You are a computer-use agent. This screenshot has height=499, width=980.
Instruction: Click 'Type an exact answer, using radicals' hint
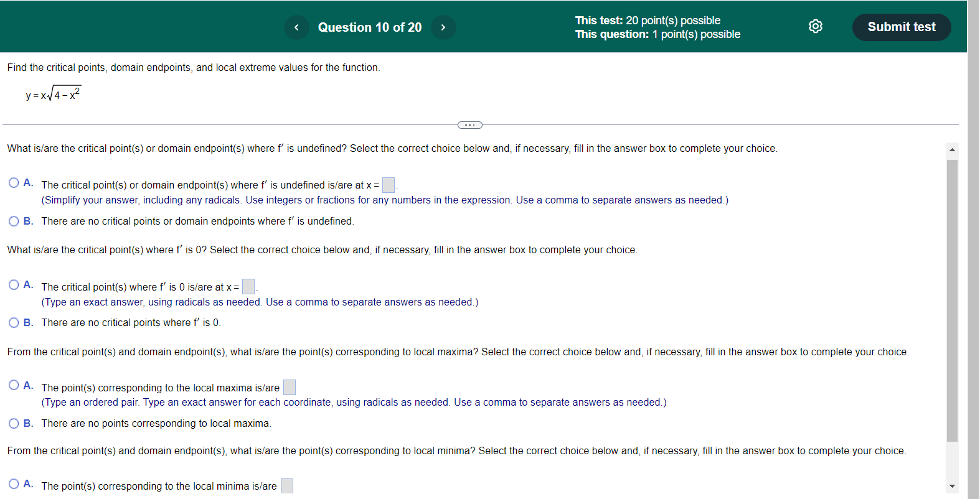click(x=260, y=302)
